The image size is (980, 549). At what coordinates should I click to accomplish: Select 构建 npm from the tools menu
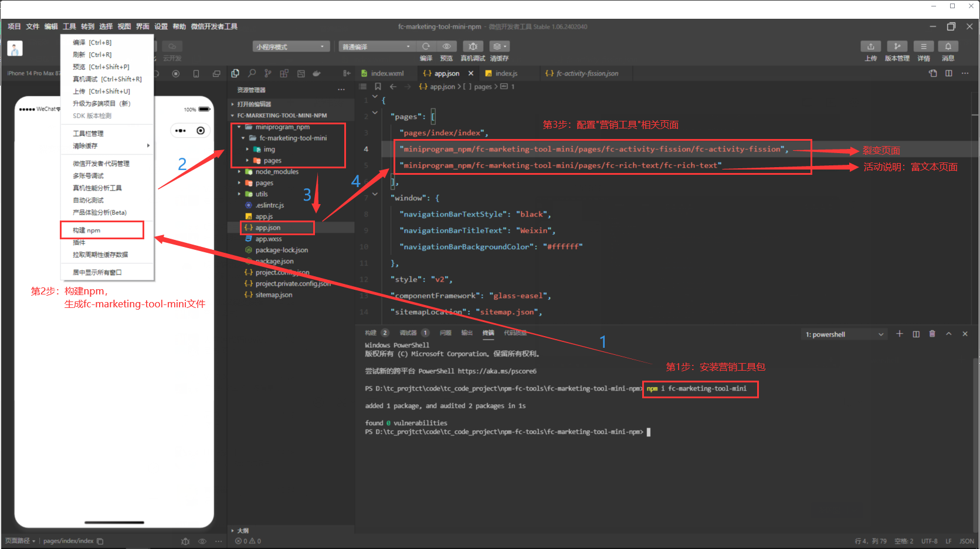pos(87,231)
